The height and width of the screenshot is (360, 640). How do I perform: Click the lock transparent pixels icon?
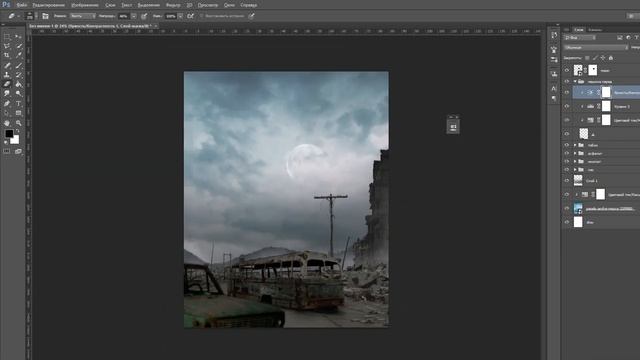tap(587, 58)
